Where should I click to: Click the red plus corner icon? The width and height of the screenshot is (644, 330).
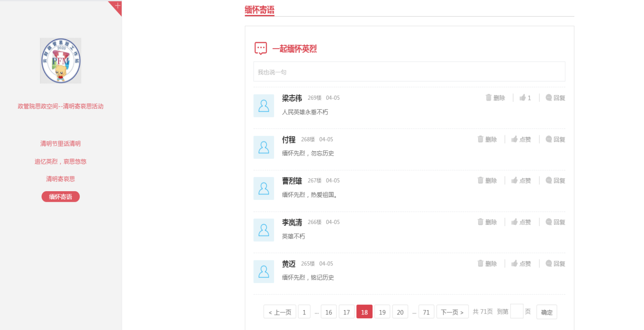coord(117,6)
